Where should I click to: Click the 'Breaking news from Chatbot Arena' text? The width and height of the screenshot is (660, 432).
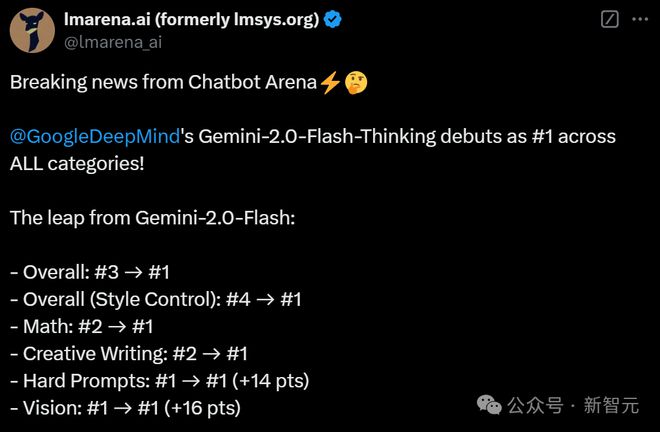pos(163,82)
